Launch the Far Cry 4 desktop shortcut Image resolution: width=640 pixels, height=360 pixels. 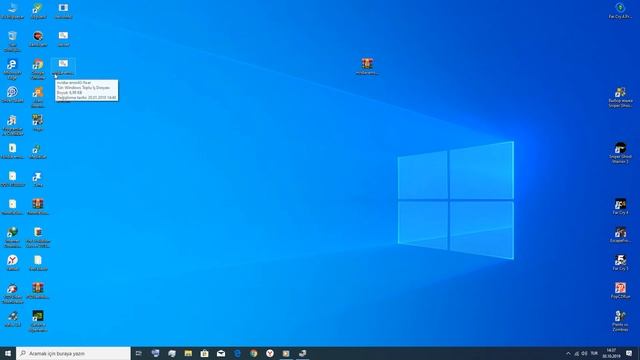click(x=620, y=206)
